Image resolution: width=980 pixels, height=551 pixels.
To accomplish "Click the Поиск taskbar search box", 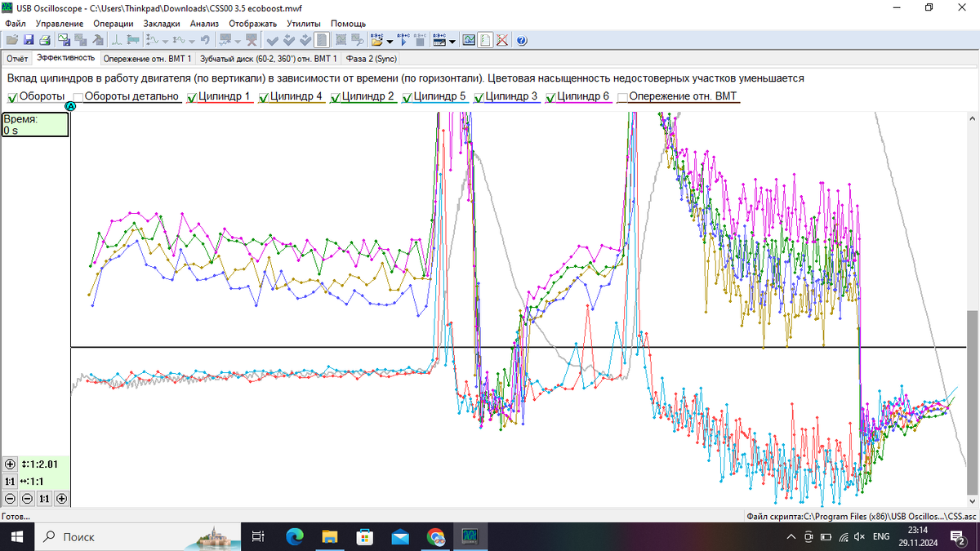I will tap(139, 536).
